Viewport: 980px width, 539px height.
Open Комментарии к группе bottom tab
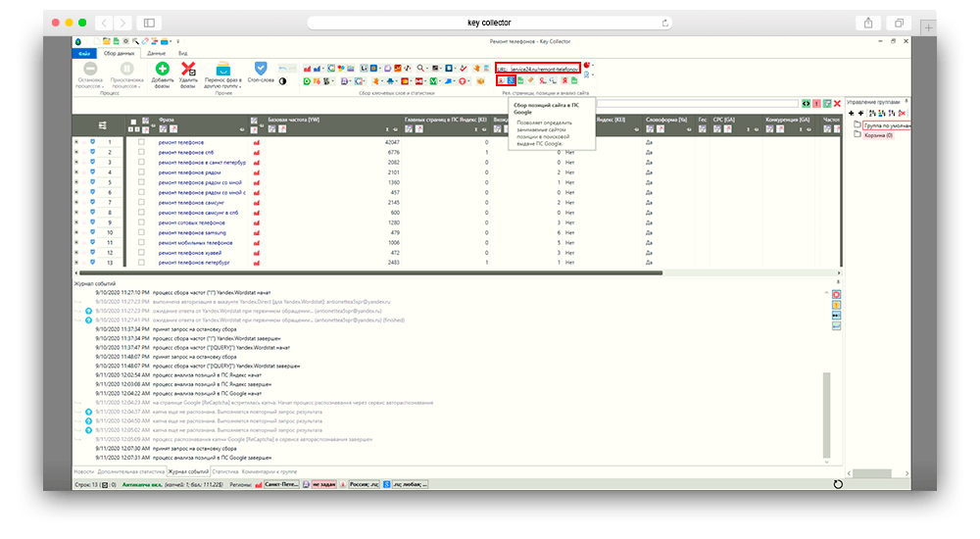(x=269, y=471)
